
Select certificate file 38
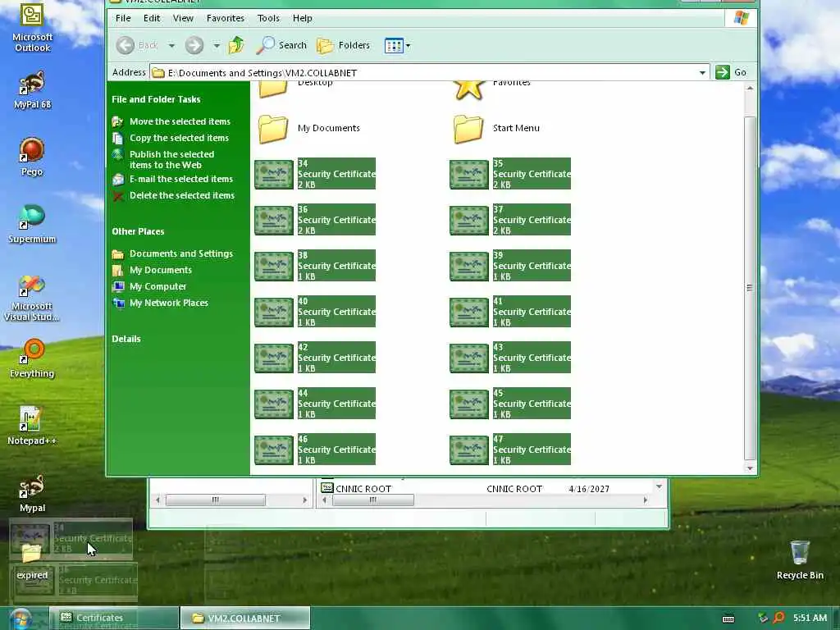tap(315, 266)
